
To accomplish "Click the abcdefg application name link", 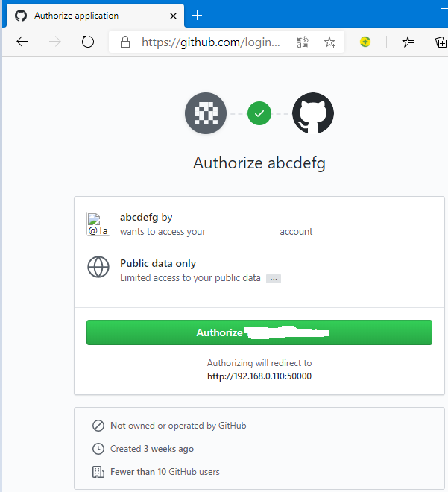I will 139,217.
